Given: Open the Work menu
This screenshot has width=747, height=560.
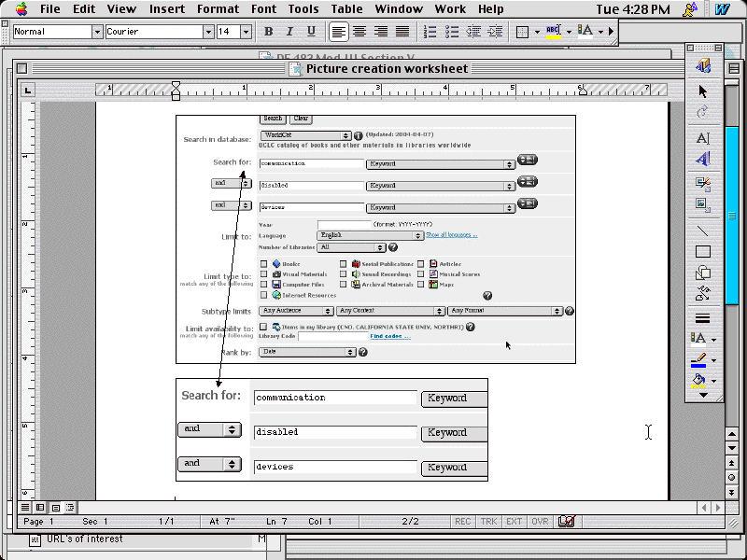Looking at the screenshot, I should point(450,9).
